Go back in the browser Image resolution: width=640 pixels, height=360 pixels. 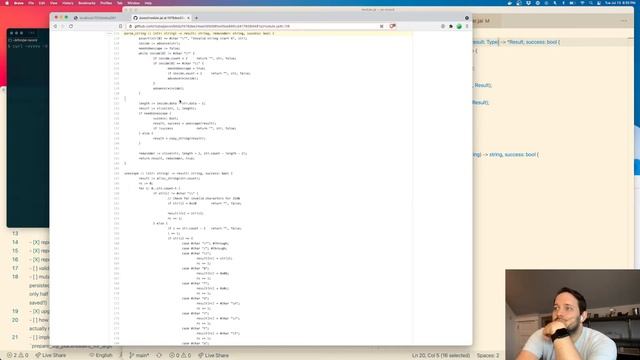[x=55, y=26]
